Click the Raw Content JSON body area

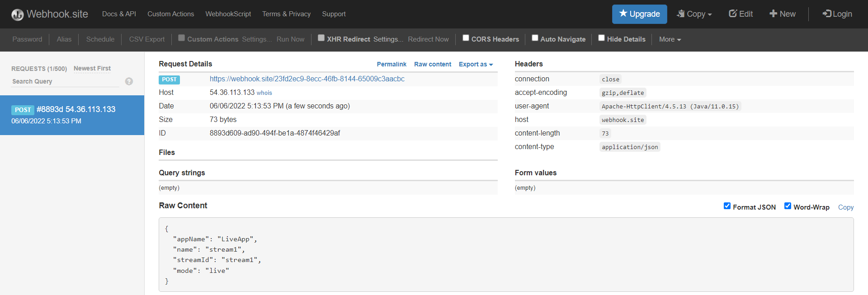tap(506, 255)
